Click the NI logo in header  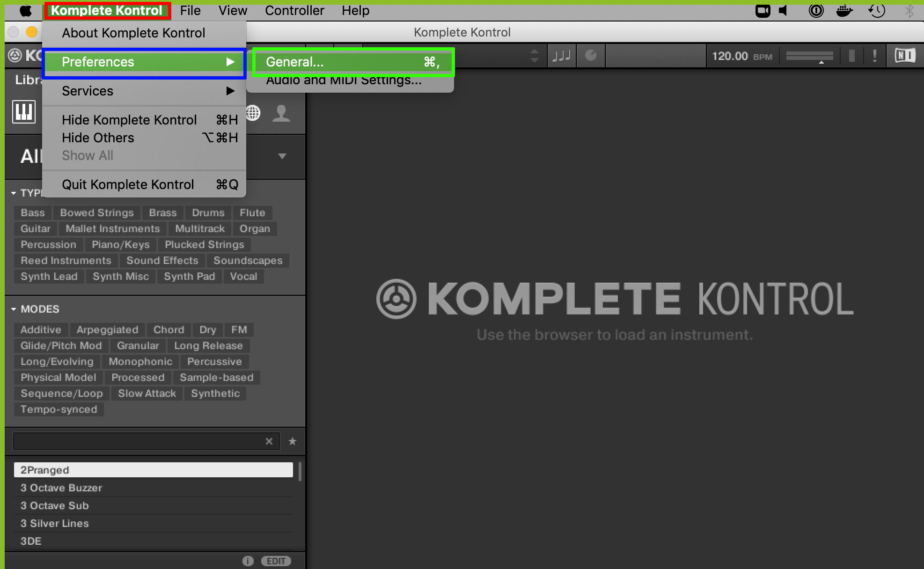point(905,56)
